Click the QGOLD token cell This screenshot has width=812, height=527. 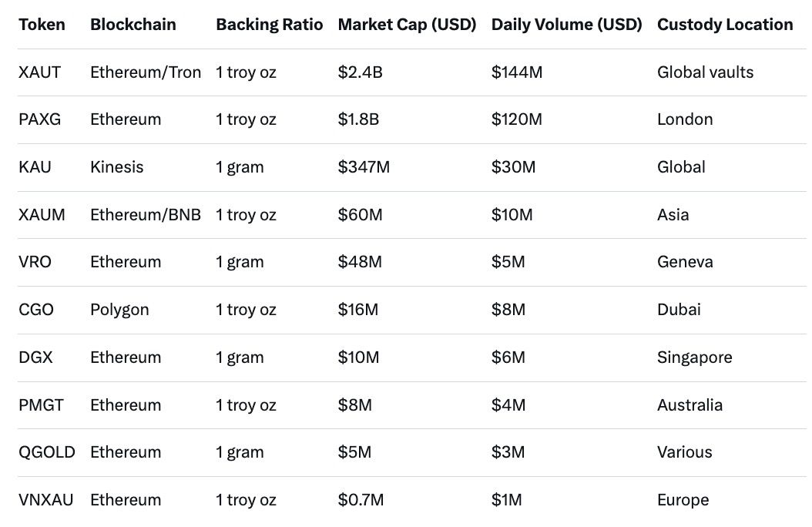point(47,452)
